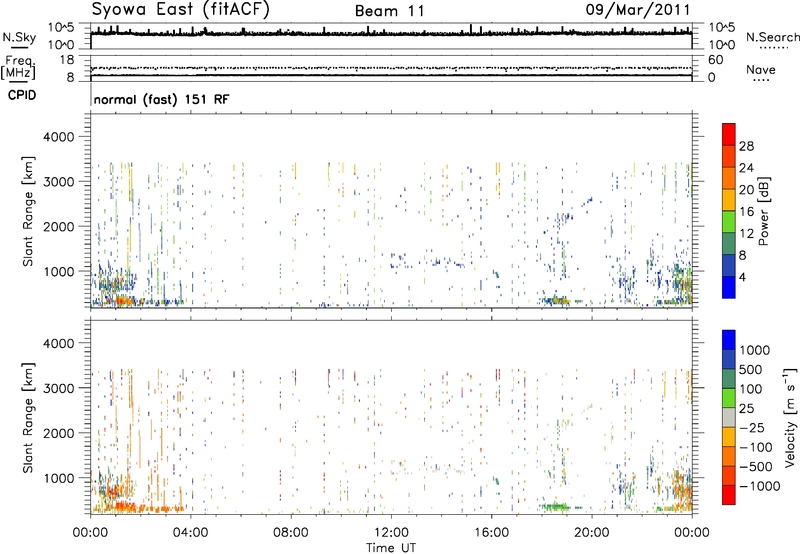Click the 'Power [dB]' colorbar title
800x554 pixels.
[x=763, y=211]
